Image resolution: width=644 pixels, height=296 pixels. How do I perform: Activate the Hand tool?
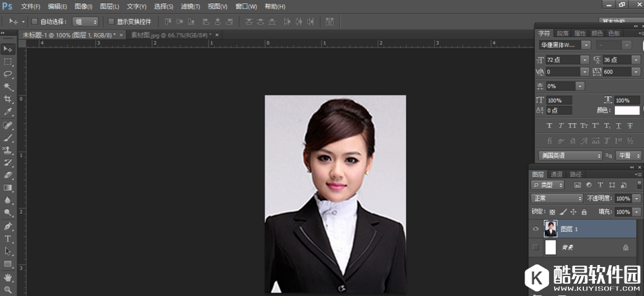(x=8, y=277)
